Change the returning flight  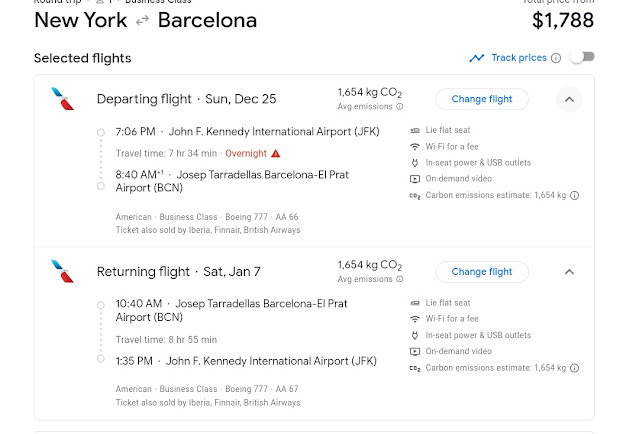482,272
